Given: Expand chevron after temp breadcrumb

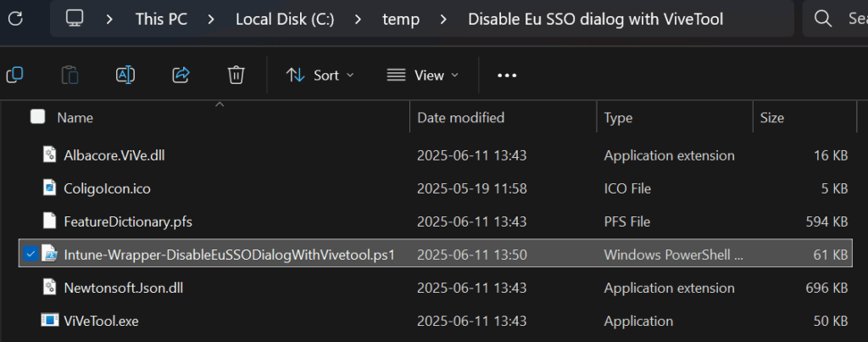Looking at the screenshot, I should point(443,20).
